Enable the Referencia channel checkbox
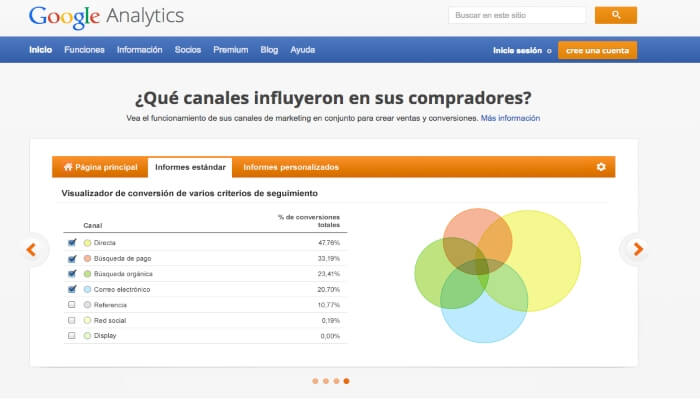The height and width of the screenshot is (400, 700). tap(72, 304)
